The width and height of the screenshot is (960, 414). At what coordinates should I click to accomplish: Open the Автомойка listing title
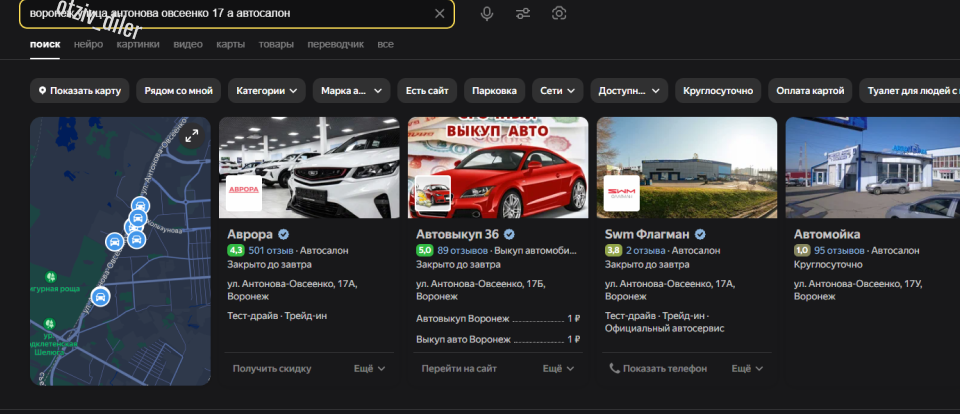pyautogui.click(x=827, y=234)
